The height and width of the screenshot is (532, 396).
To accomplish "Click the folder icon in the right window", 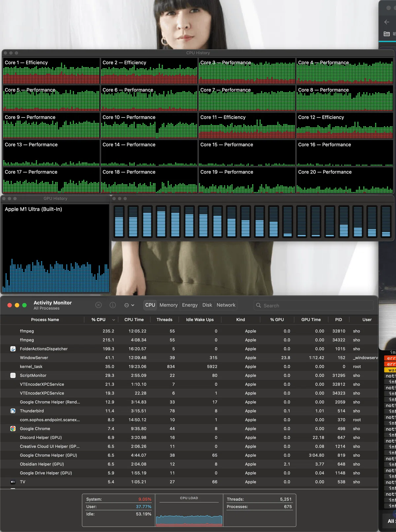I will point(387,34).
